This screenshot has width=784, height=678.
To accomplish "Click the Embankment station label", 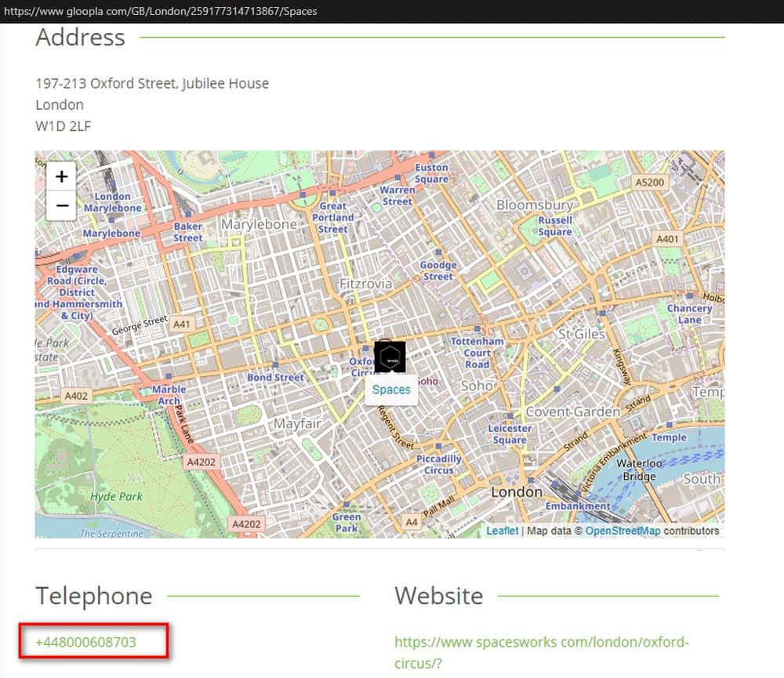I will tap(578, 506).
